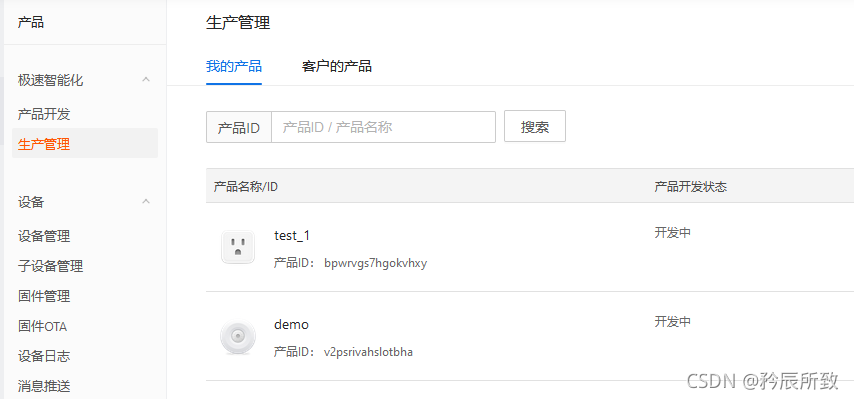
Task: Select 生产管理 in the sidebar
Action: click(x=85, y=144)
